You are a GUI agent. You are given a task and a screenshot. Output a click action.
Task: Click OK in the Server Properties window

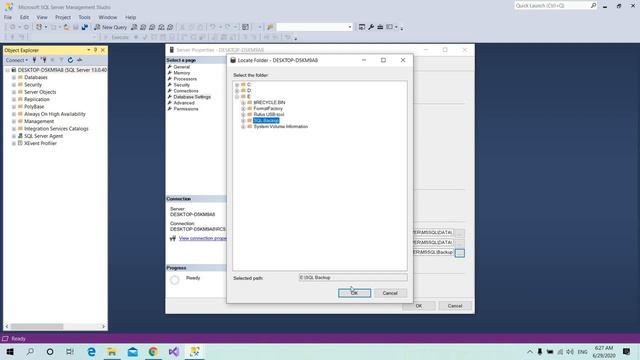[x=419, y=306]
